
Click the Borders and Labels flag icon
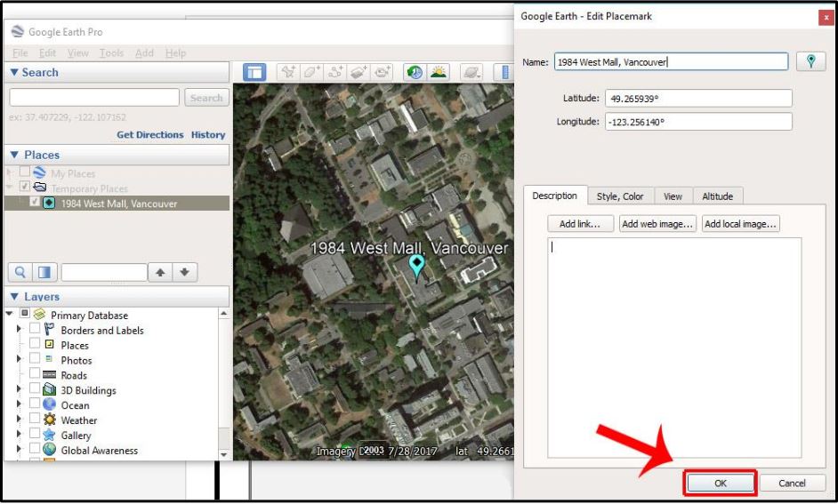(x=49, y=330)
